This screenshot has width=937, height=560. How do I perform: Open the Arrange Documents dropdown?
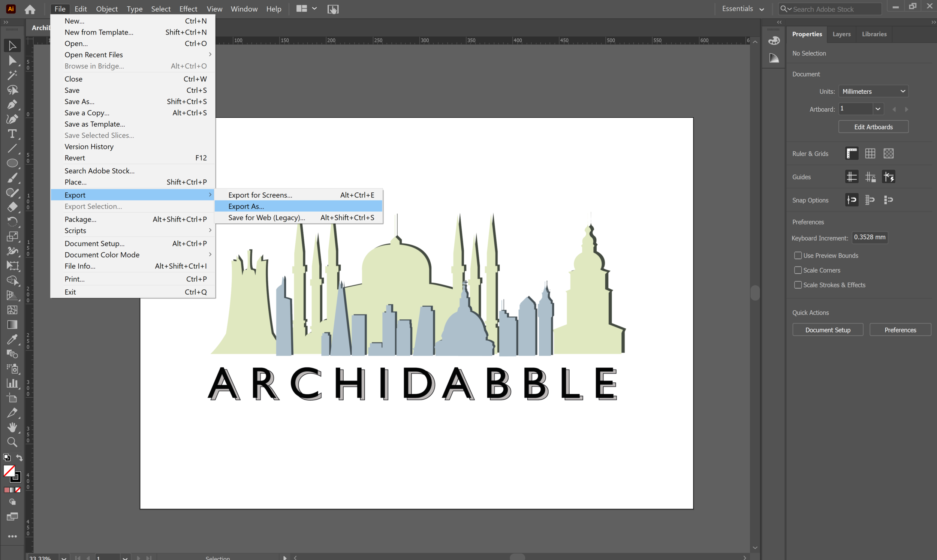[306, 9]
